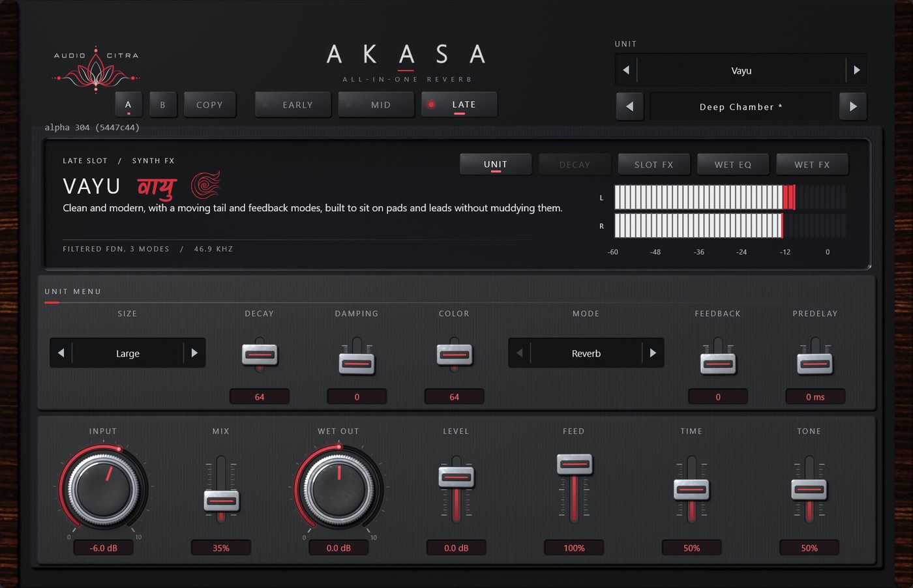Screen dimensions: 913x588
Task: Switch to the WET EQ tab
Action: [x=733, y=164]
